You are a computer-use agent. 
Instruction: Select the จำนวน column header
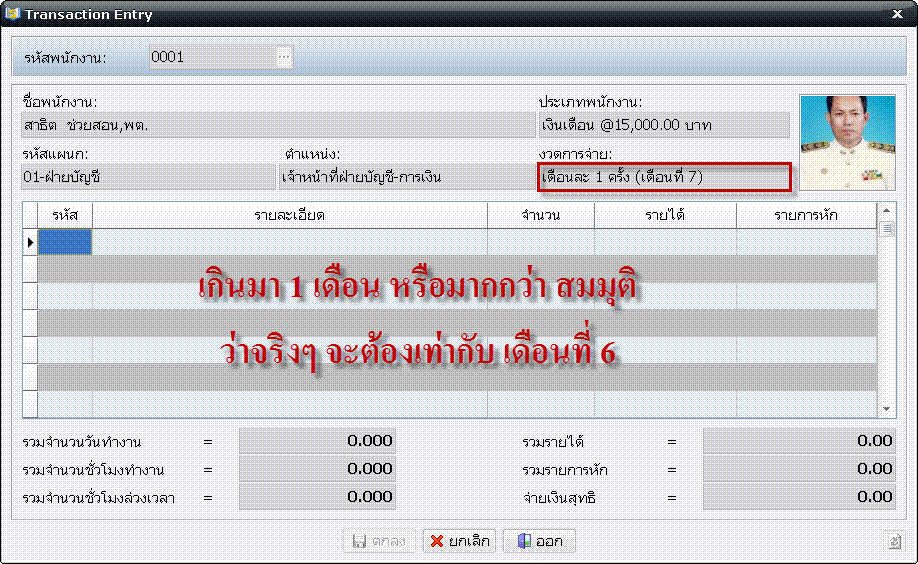coord(540,215)
